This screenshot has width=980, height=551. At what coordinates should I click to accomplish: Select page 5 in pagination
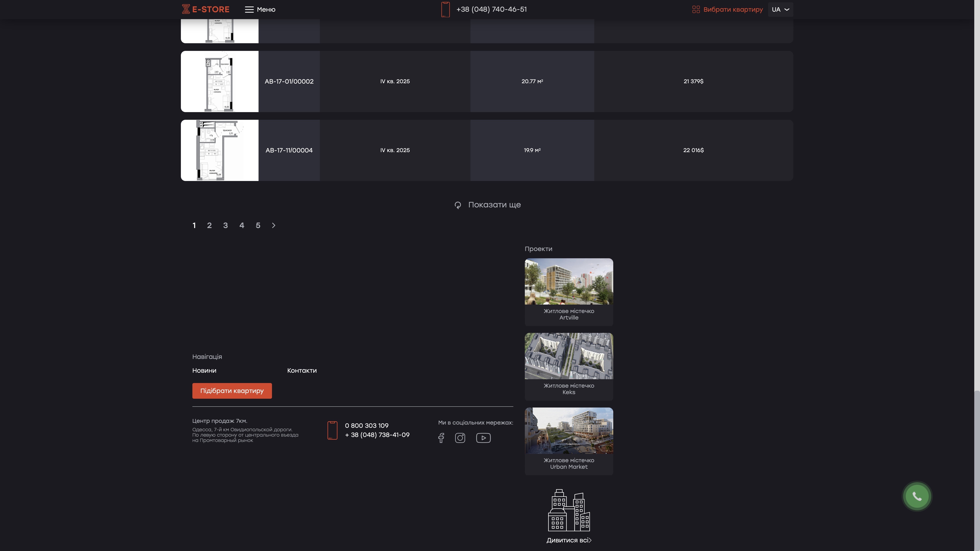pyautogui.click(x=258, y=226)
